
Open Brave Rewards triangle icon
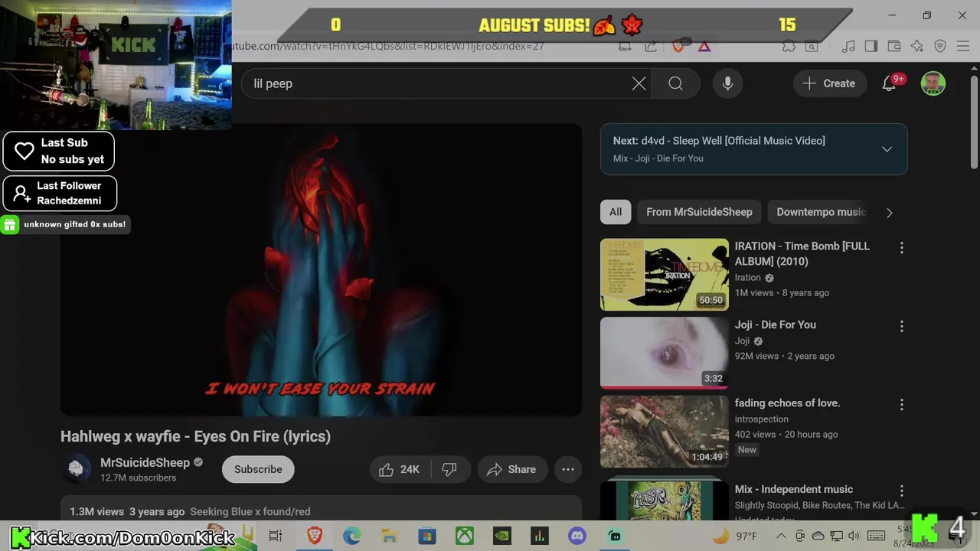click(704, 46)
